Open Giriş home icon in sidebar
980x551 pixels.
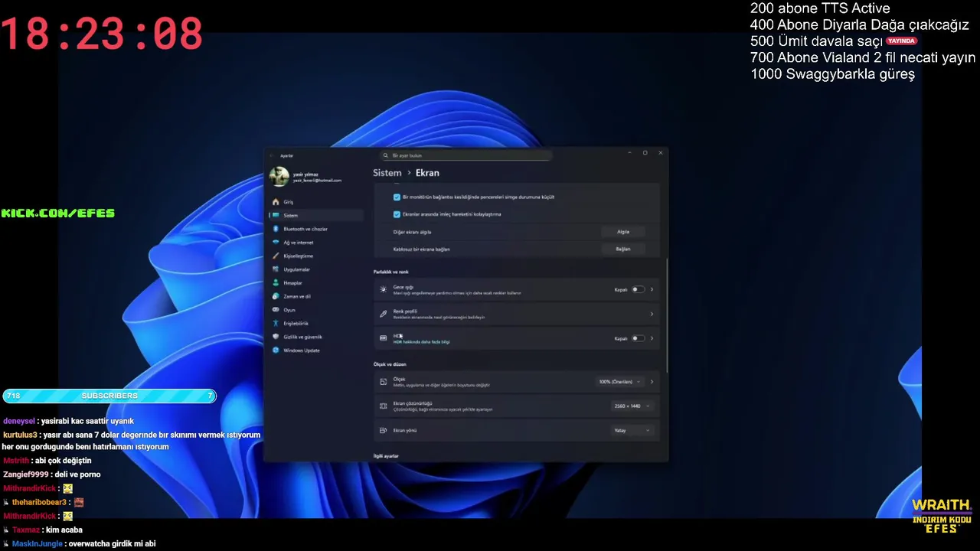pyautogui.click(x=276, y=202)
